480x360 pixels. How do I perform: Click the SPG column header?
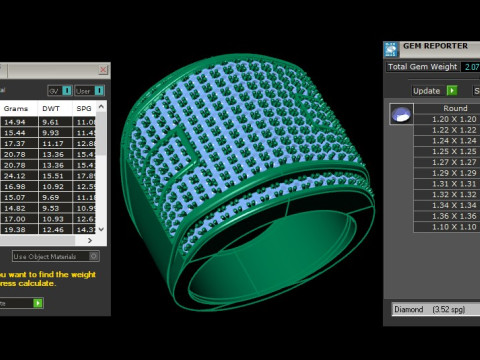click(x=84, y=109)
